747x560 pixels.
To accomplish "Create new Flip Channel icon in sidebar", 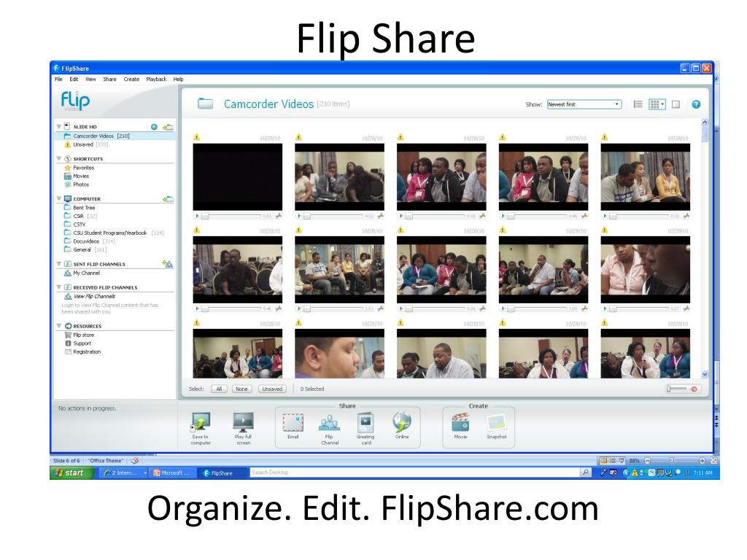I will (168, 264).
